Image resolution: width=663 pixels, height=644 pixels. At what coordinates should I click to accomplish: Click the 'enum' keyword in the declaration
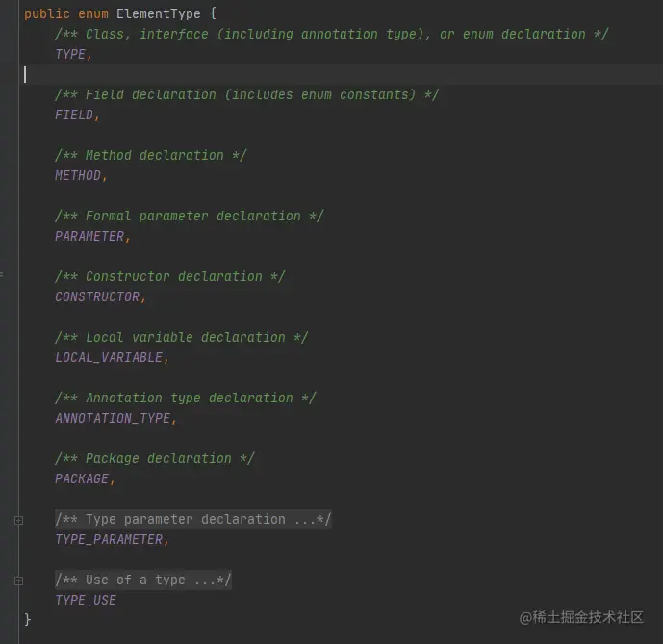[x=93, y=14]
